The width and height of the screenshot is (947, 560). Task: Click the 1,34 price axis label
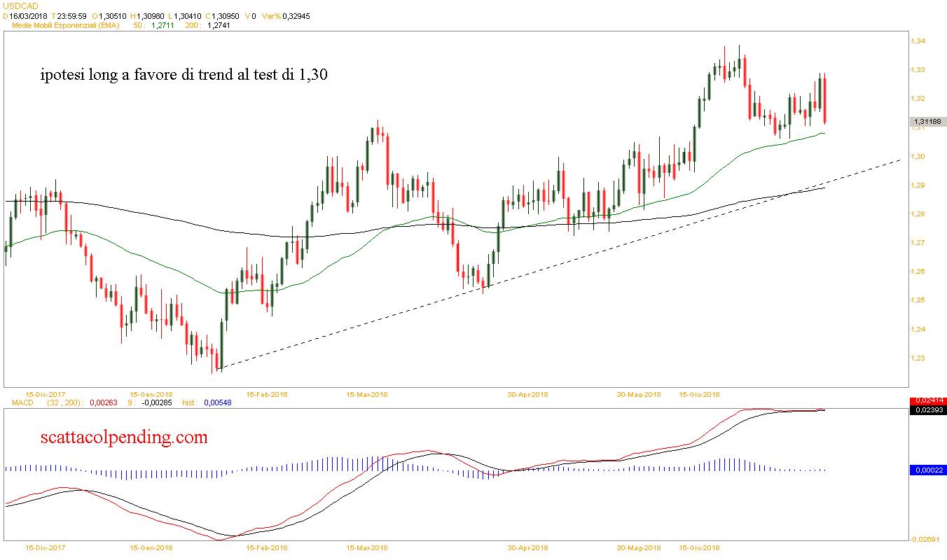[918, 41]
